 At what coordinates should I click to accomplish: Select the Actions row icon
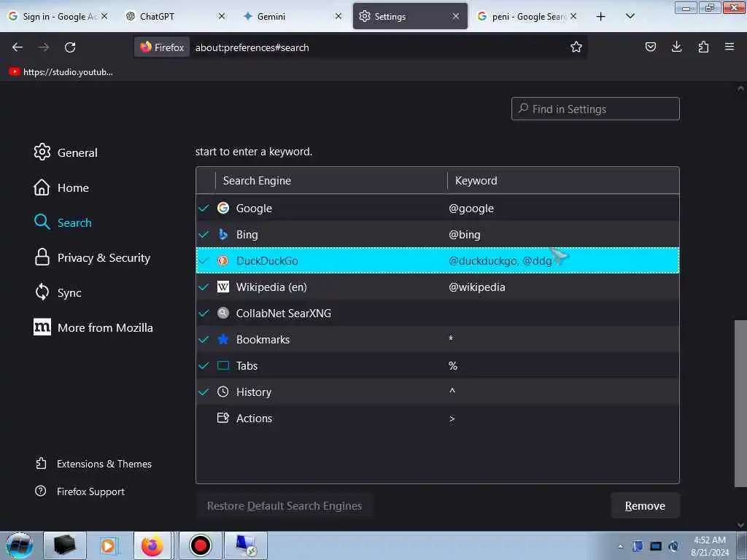coord(223,418)
